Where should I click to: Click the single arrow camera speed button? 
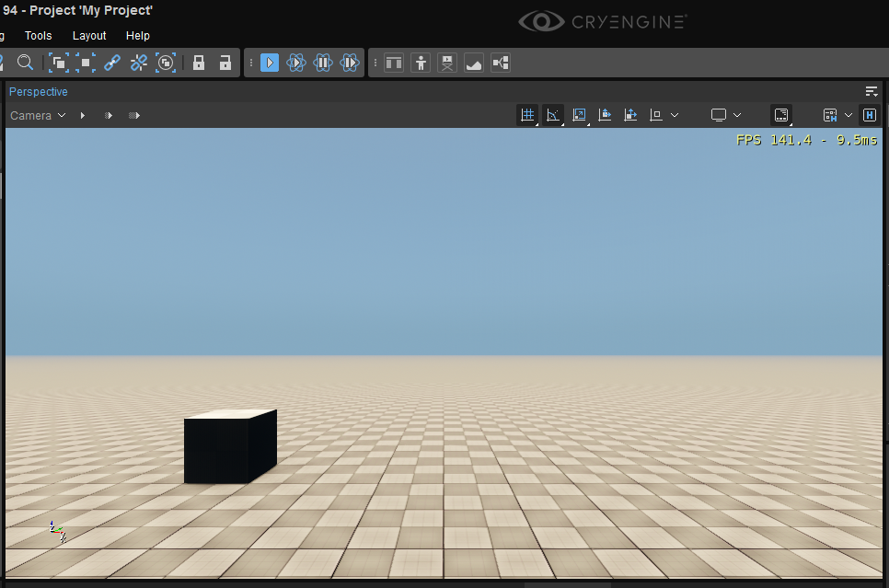click(x=83, y=116)
